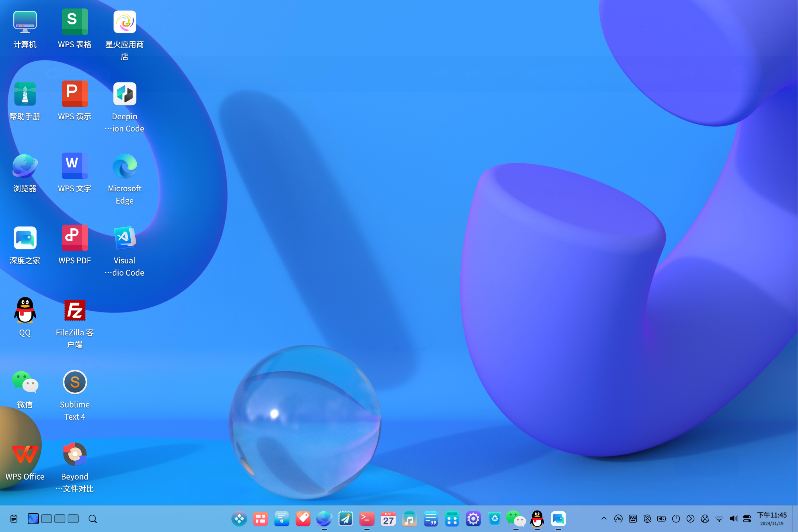This screenshot has height=532, width=798.
Task: Switch to the fourth workspace thumbnail
Action: tap(73, 519)
